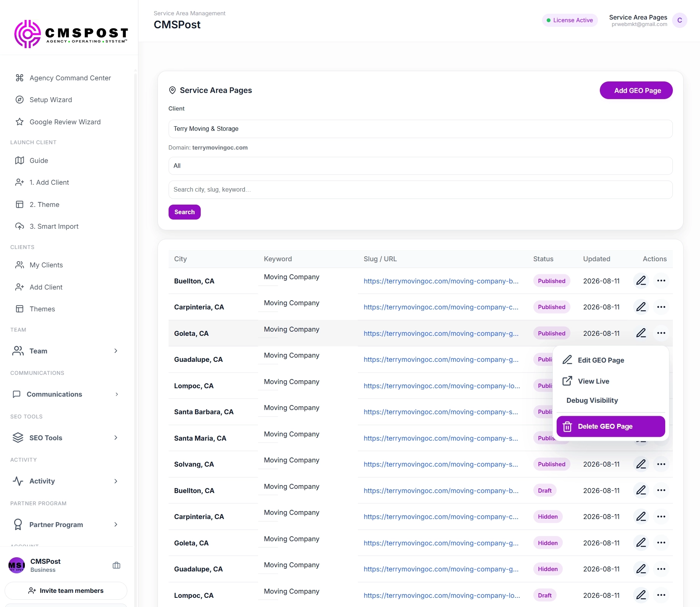Close more actions menu on Goleta Published row

pyautogui.click(x=661, y=333)
